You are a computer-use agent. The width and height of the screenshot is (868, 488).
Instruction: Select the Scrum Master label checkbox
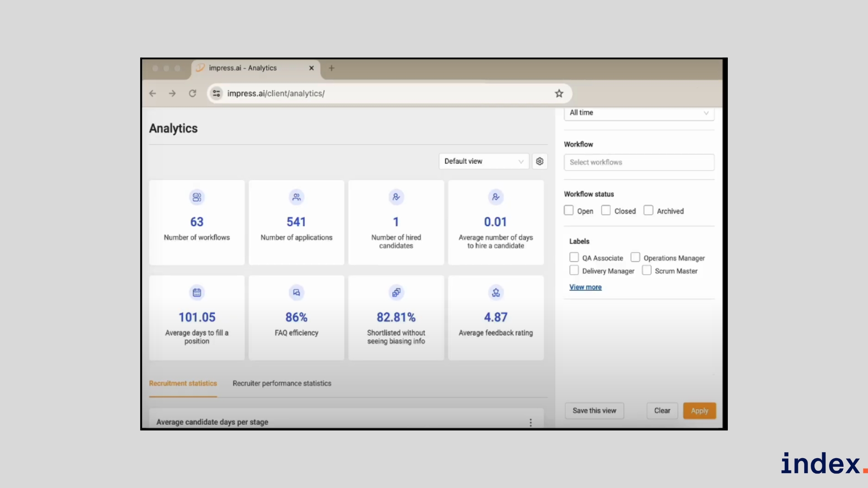[646, 271]
